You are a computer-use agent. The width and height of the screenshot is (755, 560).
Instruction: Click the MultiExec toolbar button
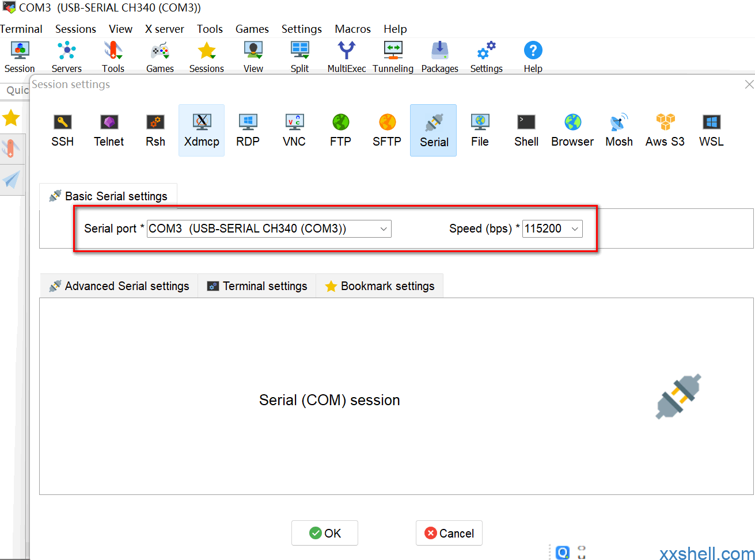(x=346, y=57)
